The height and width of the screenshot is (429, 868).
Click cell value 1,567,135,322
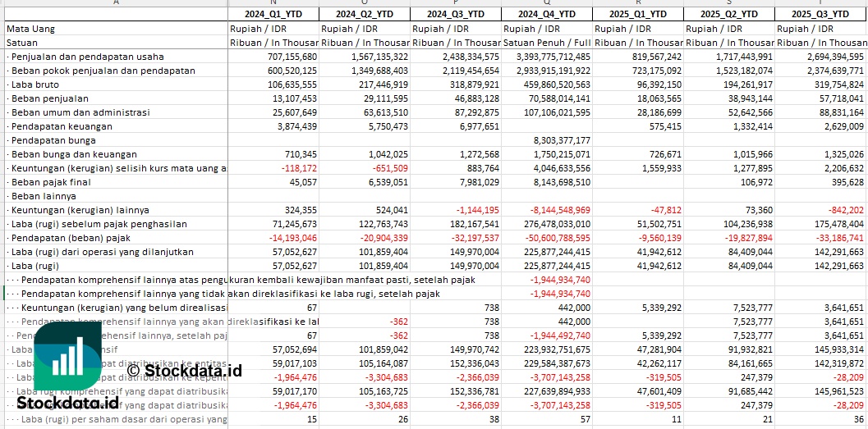pyautogui.click(x=379, y=57)
